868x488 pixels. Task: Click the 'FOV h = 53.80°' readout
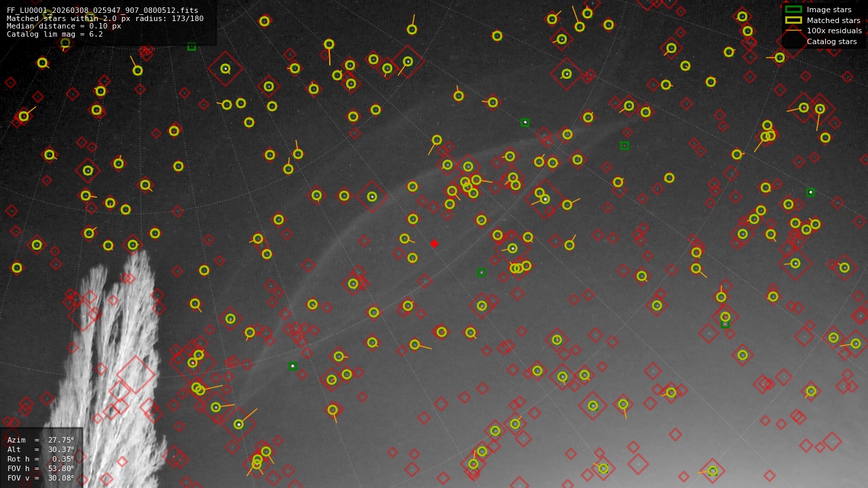41,468
